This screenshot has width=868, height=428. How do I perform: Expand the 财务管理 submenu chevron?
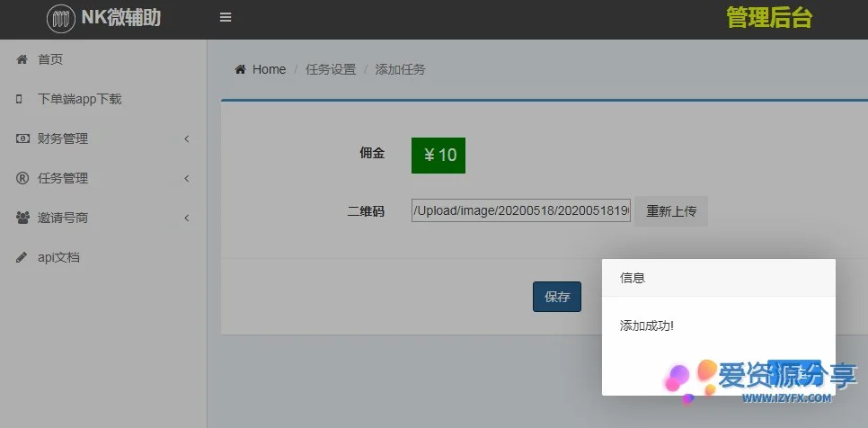[187, 138]
